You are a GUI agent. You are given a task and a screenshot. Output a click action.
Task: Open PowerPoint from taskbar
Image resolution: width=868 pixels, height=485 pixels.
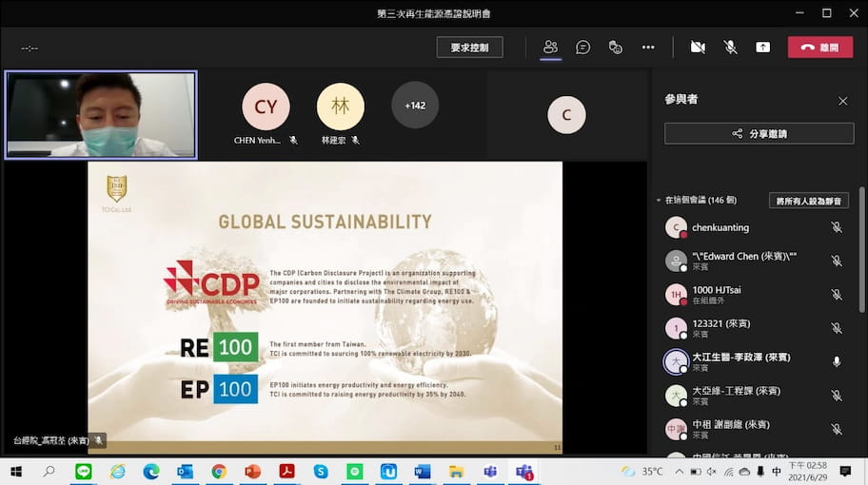252,472
